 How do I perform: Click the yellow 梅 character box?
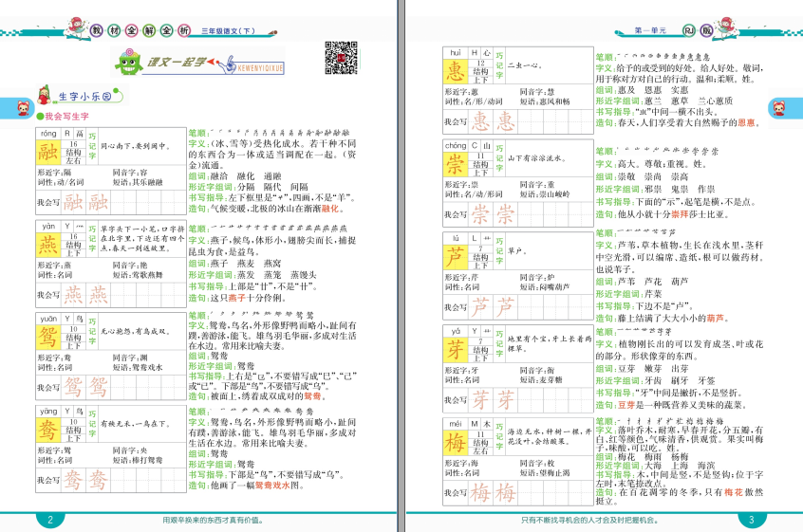point(456,441)
